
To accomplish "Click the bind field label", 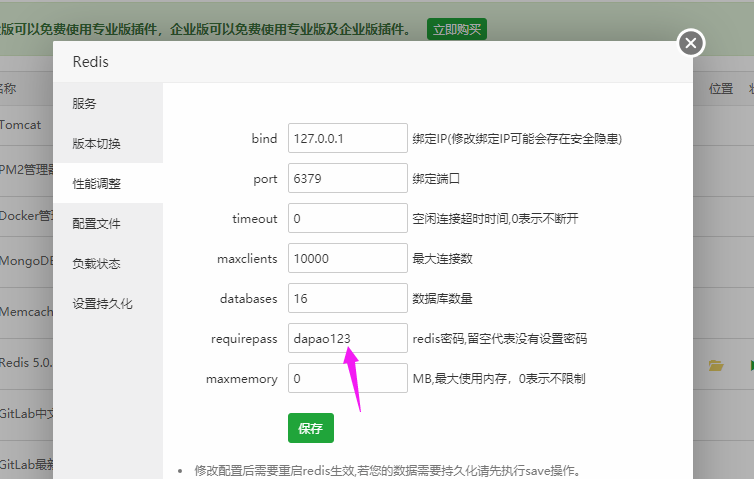I will (x=264, y=139).
